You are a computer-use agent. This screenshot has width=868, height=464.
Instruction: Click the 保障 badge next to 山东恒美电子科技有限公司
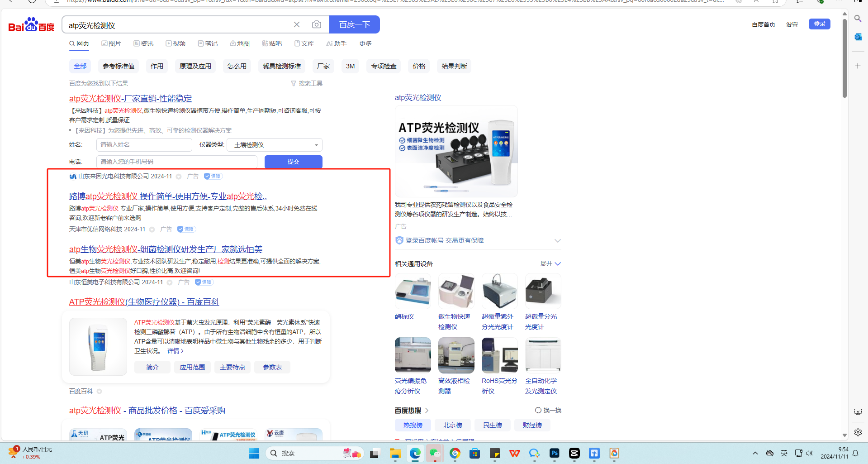coord(204,282)
